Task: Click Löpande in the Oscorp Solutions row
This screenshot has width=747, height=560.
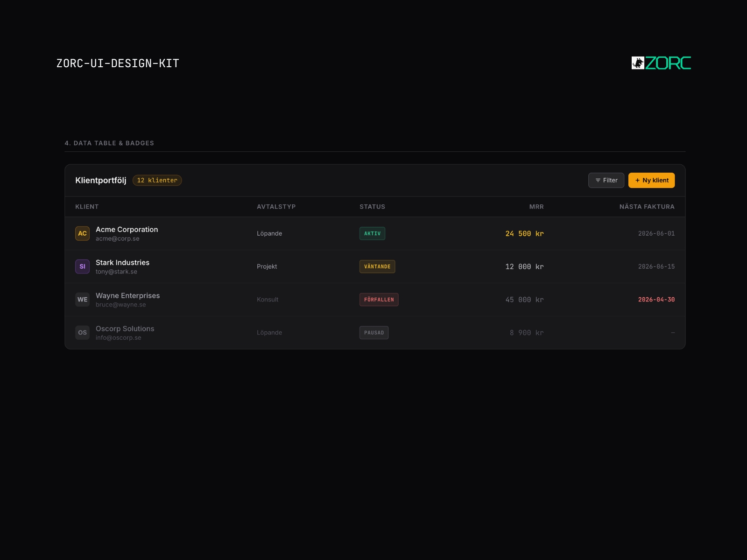Action: (269, 333)
